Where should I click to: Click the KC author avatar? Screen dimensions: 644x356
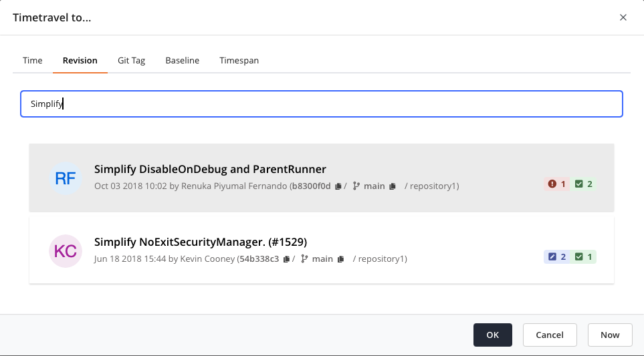click(66, 251)
